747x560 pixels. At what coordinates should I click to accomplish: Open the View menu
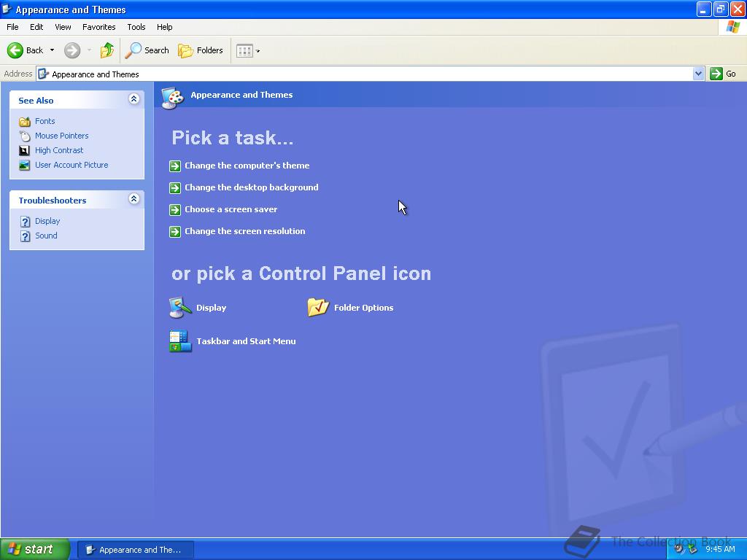[63, 27]
